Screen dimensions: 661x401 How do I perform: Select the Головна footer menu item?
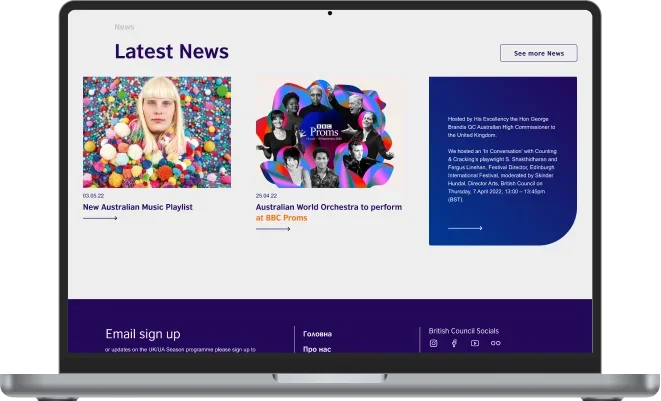pos(317,333)
